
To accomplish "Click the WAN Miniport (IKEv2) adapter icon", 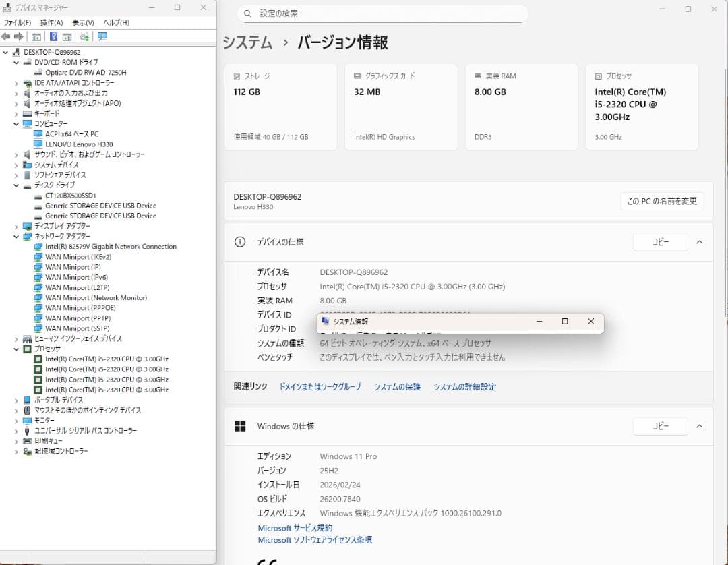I will click(x=38, y=257).
